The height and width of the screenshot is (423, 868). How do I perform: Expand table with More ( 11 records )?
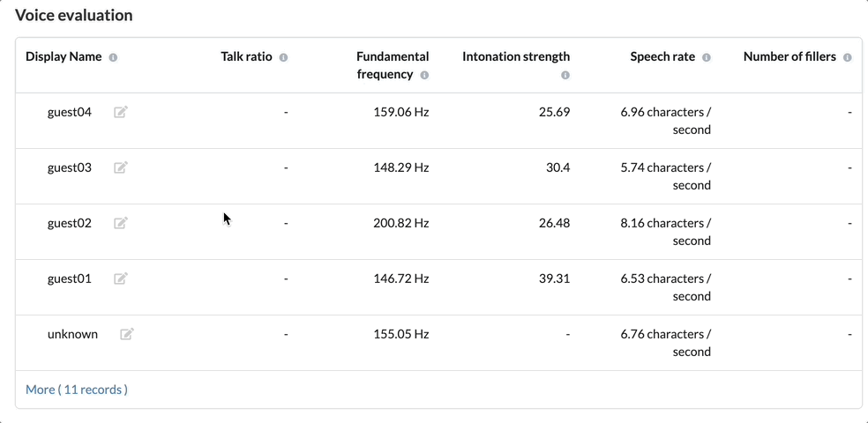[x=77, y=390]
